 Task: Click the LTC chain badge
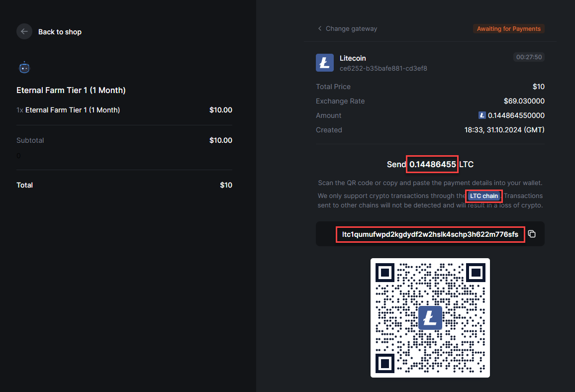click(484, 196)
